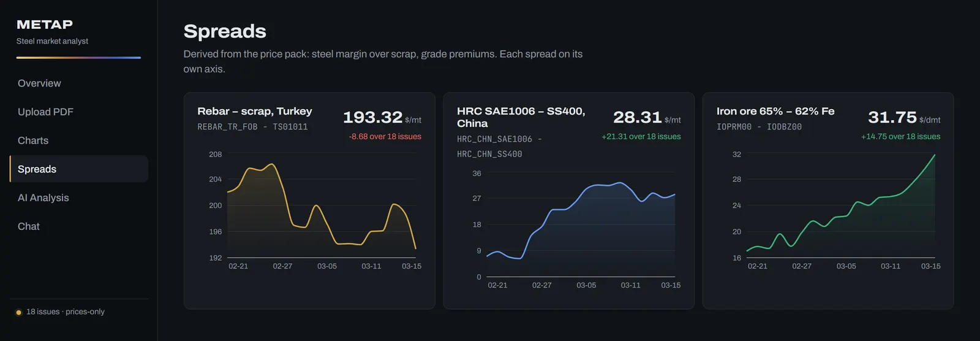The image size is (980, 341).
Task: Click 'Iron ore 65% – 62% Fe' card title
Action: click(x=775, y=111)
